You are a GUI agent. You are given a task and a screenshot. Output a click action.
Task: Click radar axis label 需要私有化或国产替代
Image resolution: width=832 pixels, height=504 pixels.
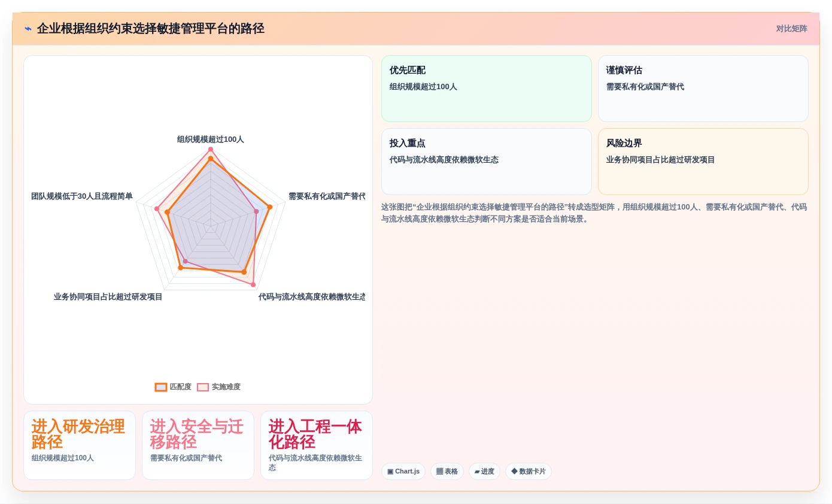pos(327,196)
